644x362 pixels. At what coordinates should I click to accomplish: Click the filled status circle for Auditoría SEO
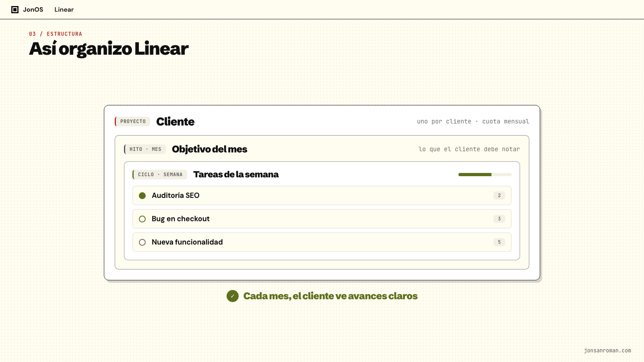coord(142,195)
